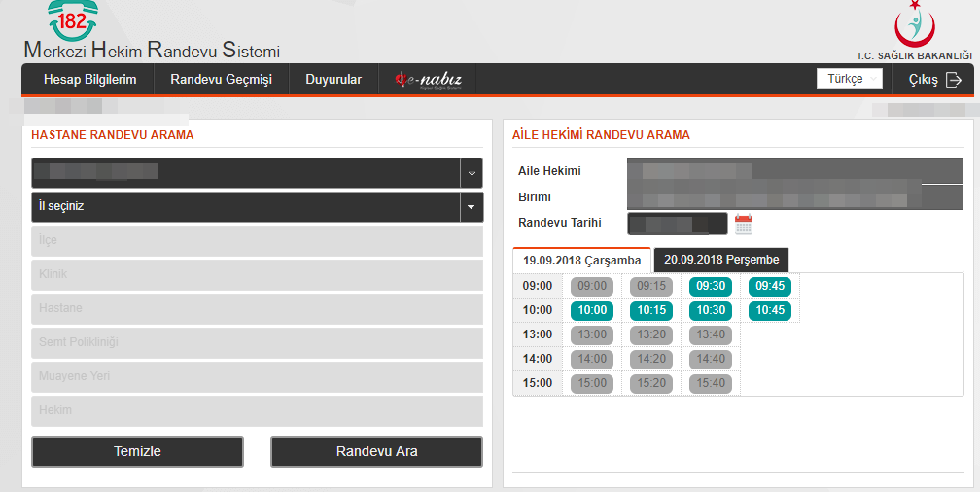Select the 19.09.2018 Çarşamba tab
980x492 pixels.
[581, 261]
